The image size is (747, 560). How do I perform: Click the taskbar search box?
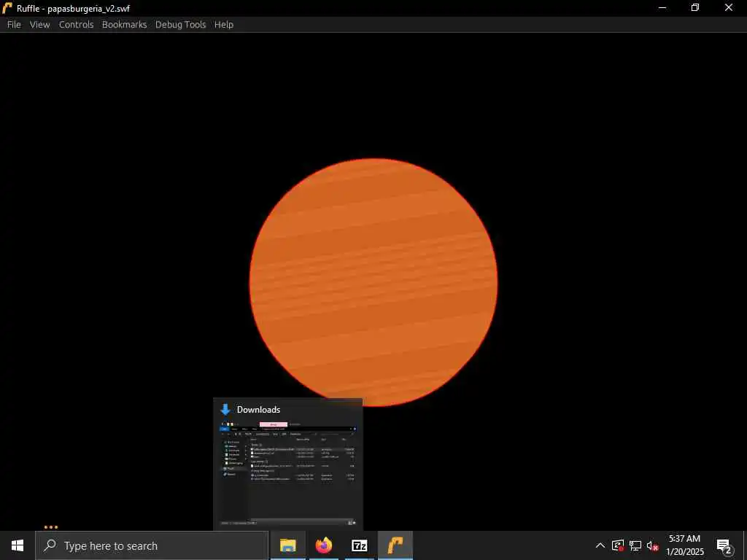152,545
